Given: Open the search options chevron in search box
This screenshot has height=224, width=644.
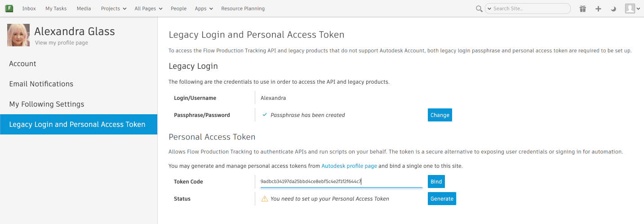Looking at the screenshot, I should (489, 9).
